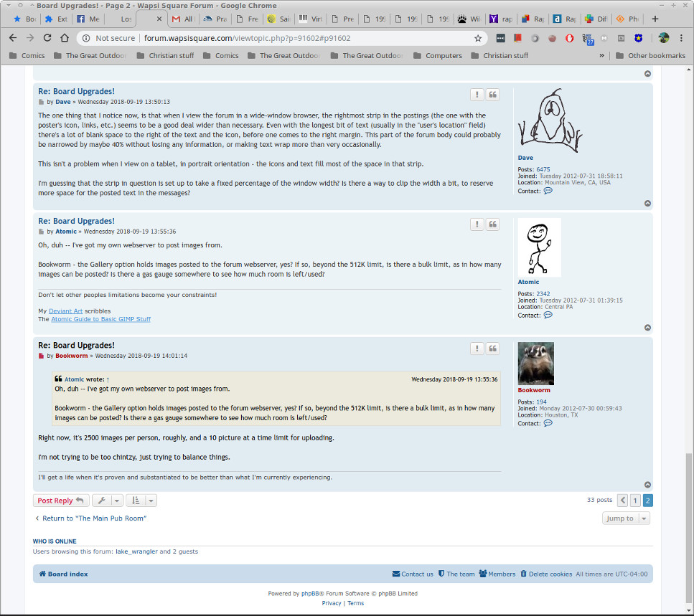This screenshot has height=616, width=694.
Task: Open Dave's contact speech bubble icon
Action: click(548, 191)
